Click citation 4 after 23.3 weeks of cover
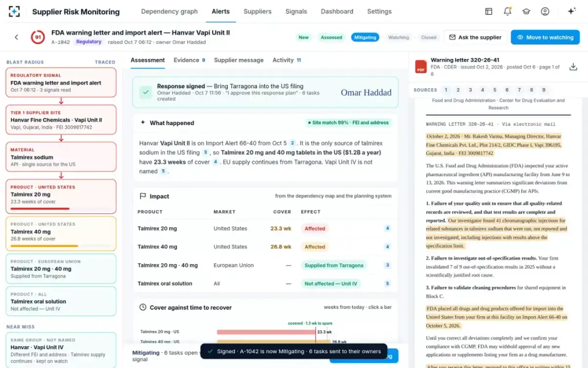Viewport: 588px width, 368px height. click(215, 162)
